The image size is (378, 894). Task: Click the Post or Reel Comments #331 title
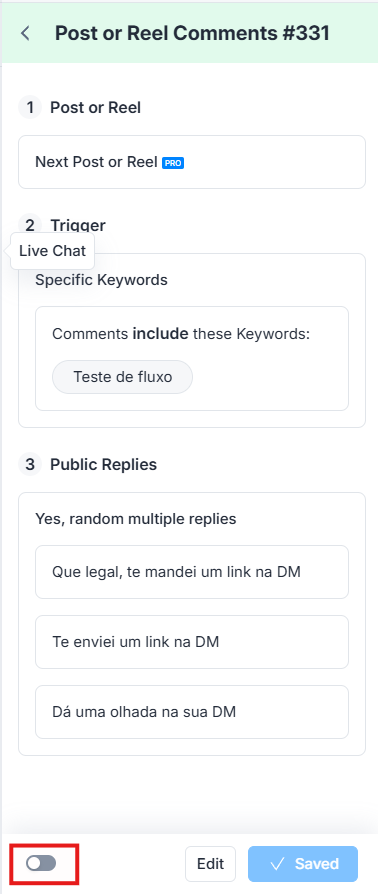[x=192, y=33]
